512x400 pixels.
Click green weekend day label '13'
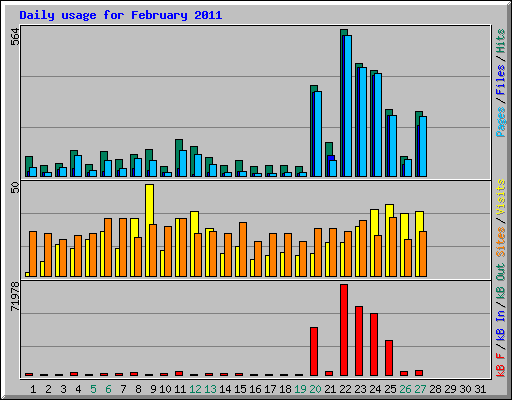point(210,389)
